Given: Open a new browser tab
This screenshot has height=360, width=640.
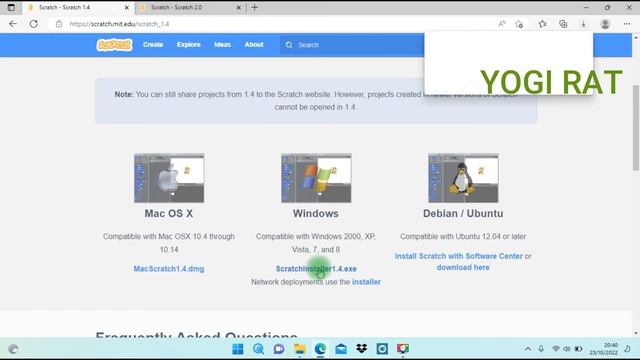Looking at the screenshot, I should [x=255, y=7].
